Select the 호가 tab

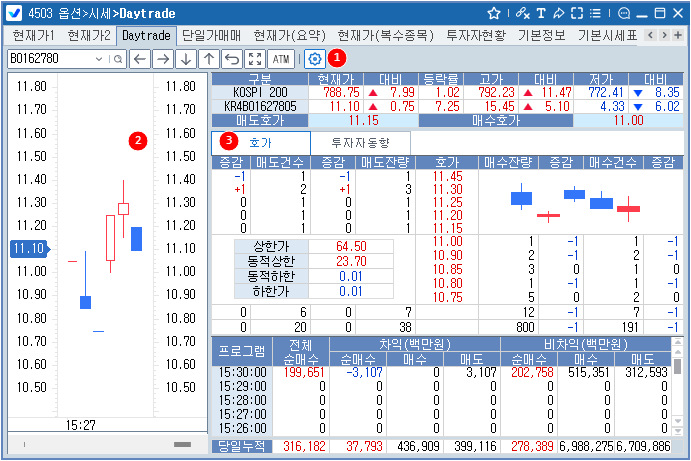coord(260,143)
